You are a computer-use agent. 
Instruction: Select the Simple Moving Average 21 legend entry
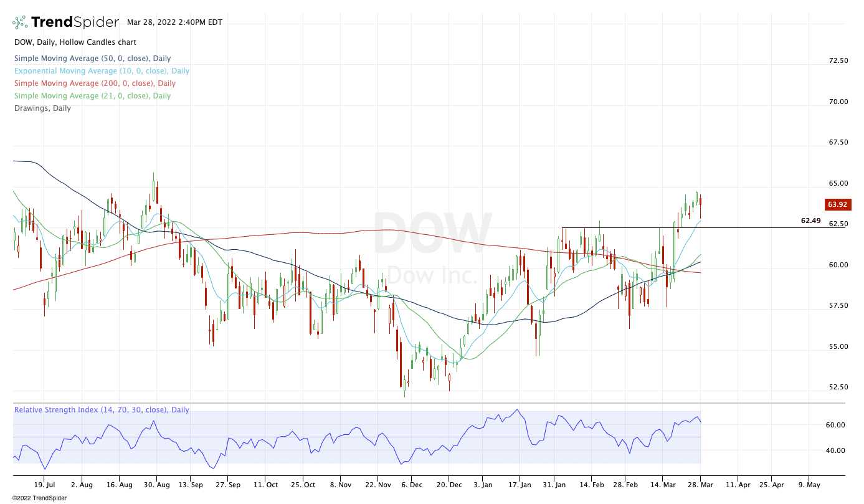click(x=92, y=96)
